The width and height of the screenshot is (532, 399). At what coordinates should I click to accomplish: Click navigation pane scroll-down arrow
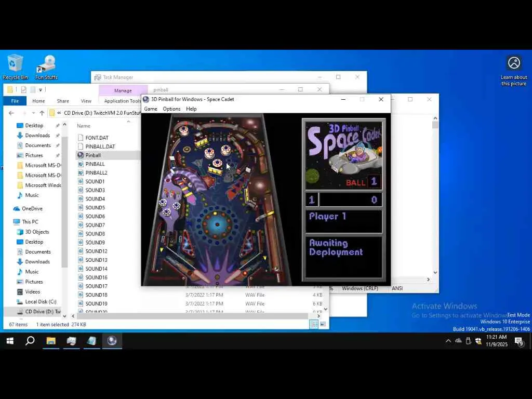[x=64, y=316]
